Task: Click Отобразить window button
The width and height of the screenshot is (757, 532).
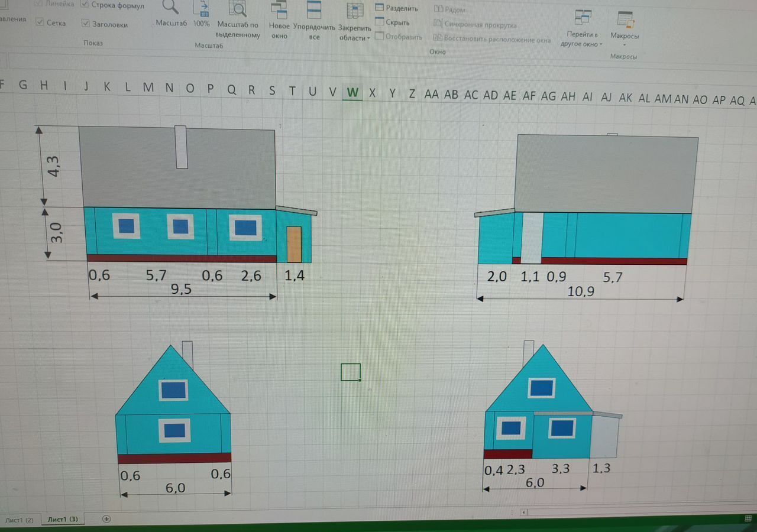Action: 399,37
